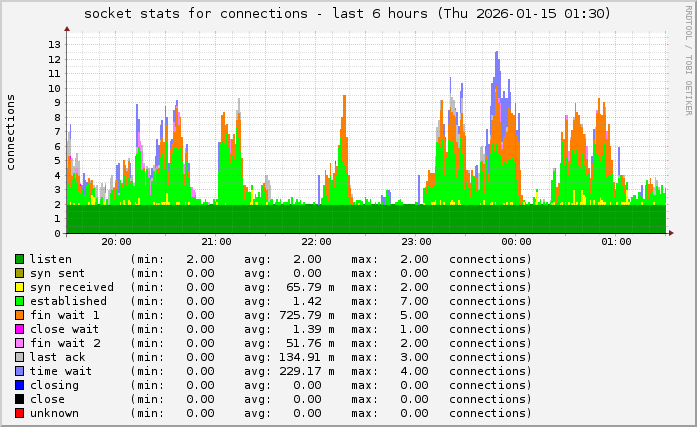Click the blue closing legend swatch
Screen dimensions: 697x427
pos(19,385)
